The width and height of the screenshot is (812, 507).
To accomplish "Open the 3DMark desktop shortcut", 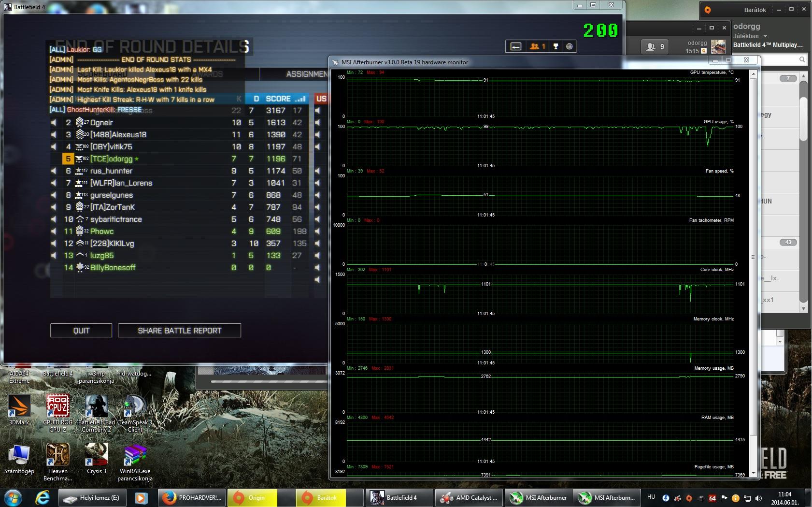I will pyautogui.click(x=19, y=410).
